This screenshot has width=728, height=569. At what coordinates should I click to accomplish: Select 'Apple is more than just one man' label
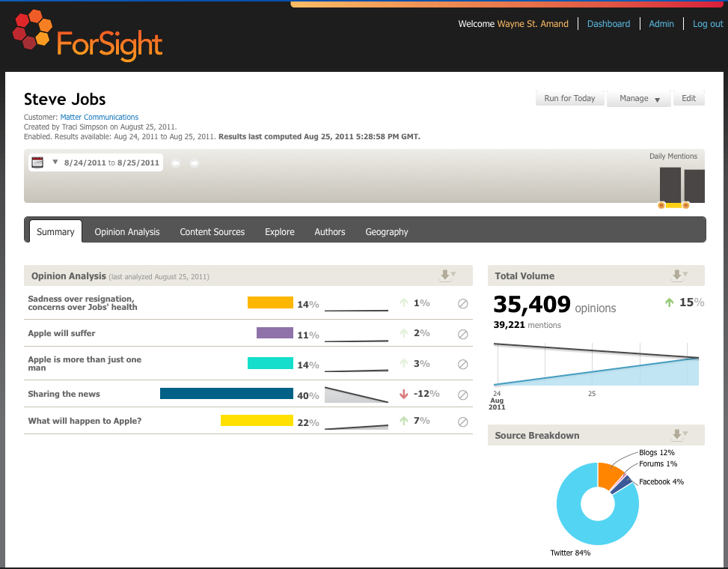[85, 363]
